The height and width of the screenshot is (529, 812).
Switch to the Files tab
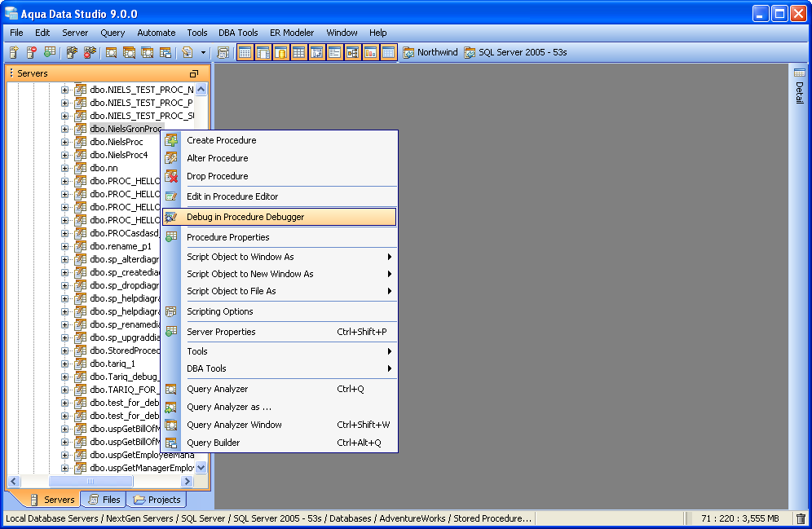point(104,500)
